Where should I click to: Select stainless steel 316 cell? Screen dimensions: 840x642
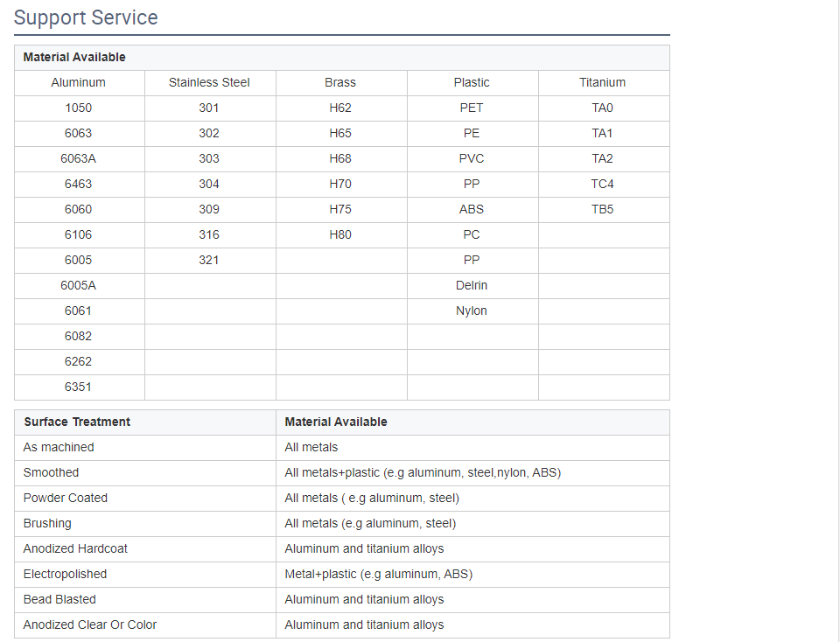(x=210, y=235)
